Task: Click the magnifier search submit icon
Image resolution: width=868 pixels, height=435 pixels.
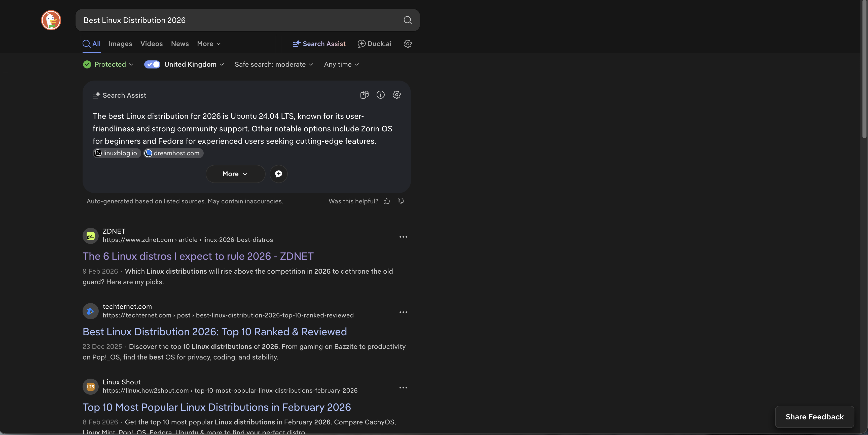Action: click(407, 20)
